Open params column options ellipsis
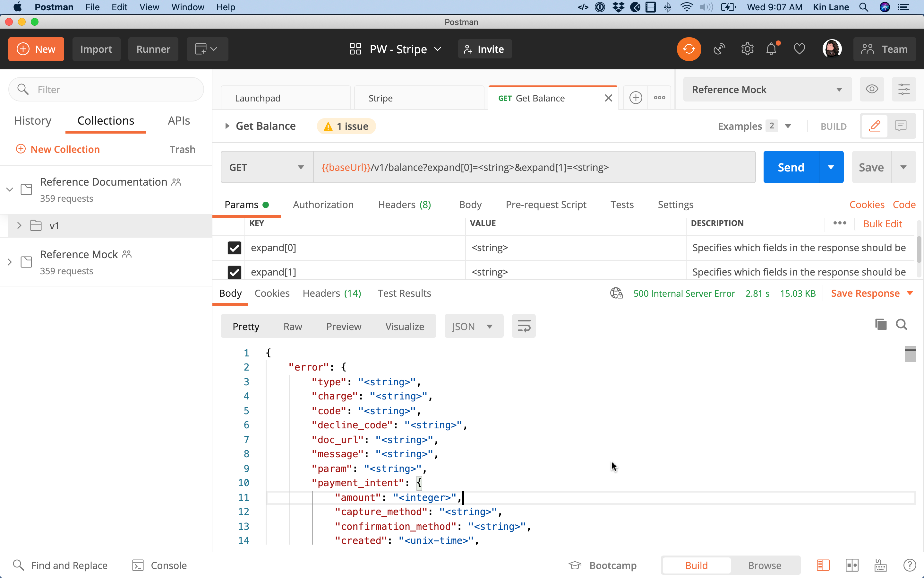Screen dimensions: 924x578 pos(840,223)
